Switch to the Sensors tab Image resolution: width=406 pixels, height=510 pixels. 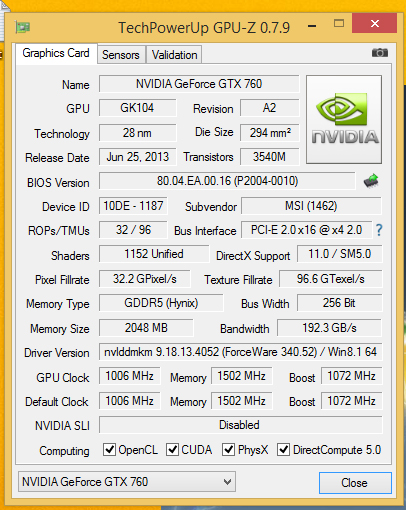121,55
